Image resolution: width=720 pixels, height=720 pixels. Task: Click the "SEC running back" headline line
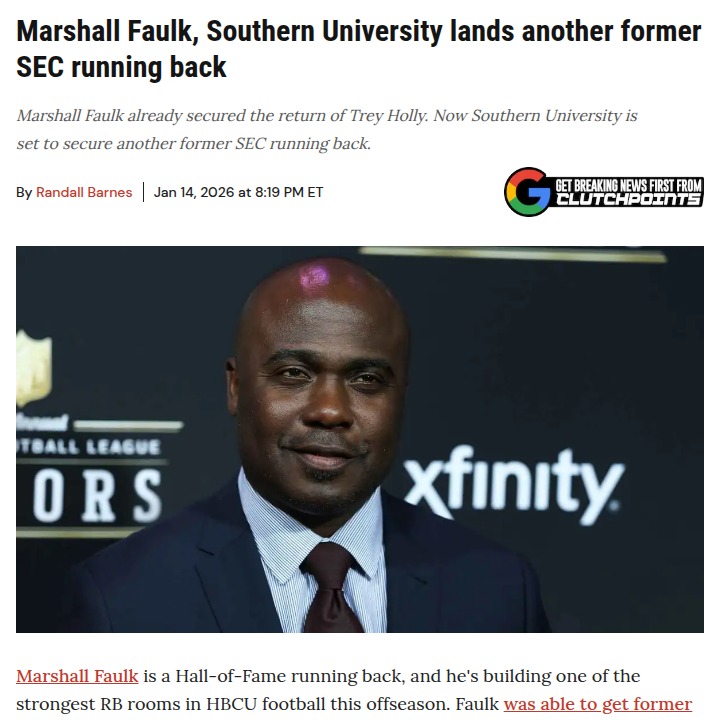tap(121, 67)
